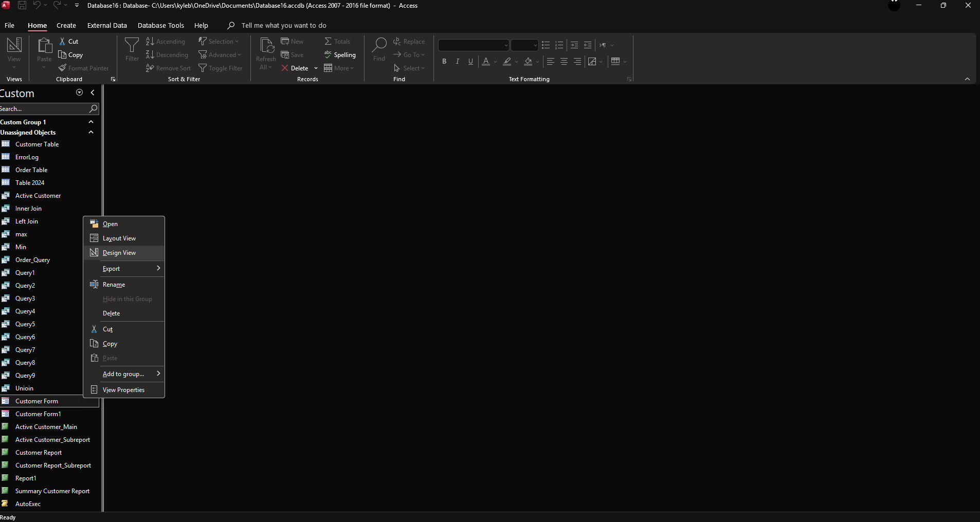The width and height of the screenshot is (980, 522).
Task: Click the Copy button in Clipboard group
Action: (x=70, y=55)
